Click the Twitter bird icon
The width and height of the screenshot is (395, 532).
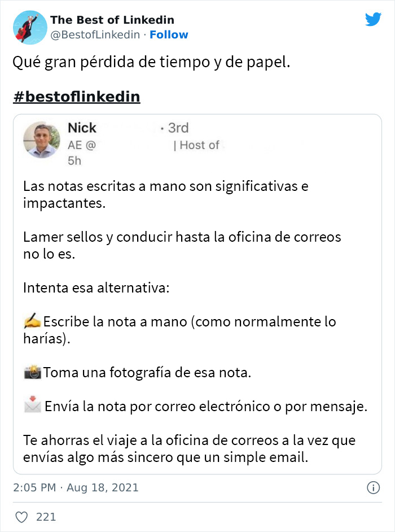pyautogui.click(x=374, y=19)
